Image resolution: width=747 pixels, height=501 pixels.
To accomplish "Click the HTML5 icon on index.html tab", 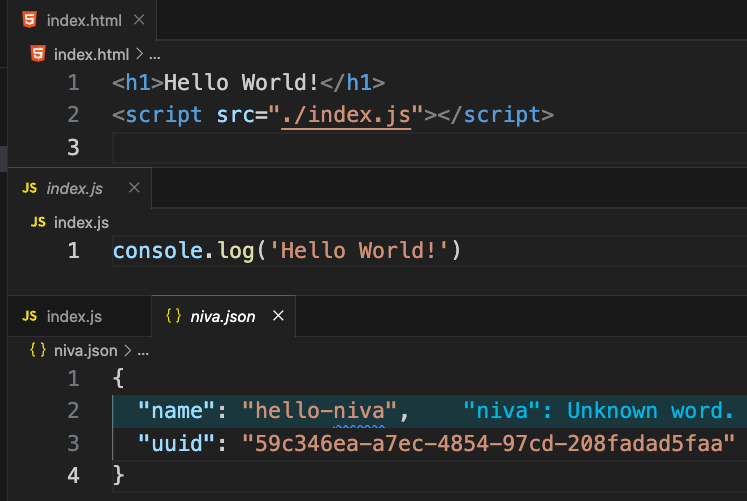I will click(x=30, y=20).
